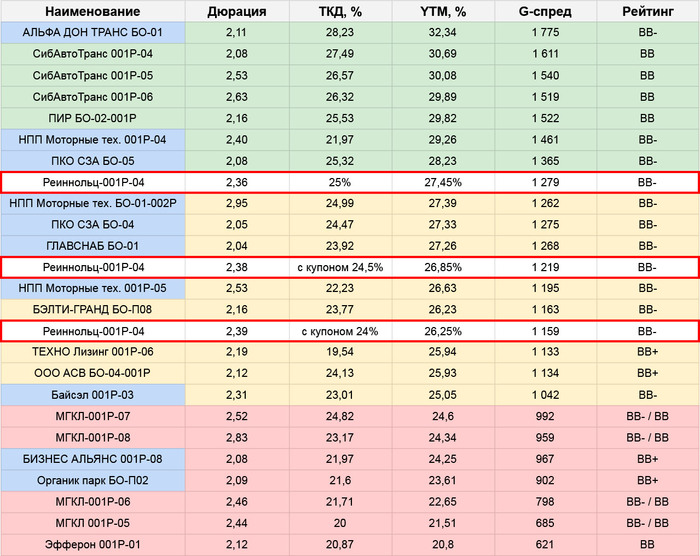This screenshot has height=556, width=700.
Task: Select the G-спред value 1 775
Action: pos(544,33)
